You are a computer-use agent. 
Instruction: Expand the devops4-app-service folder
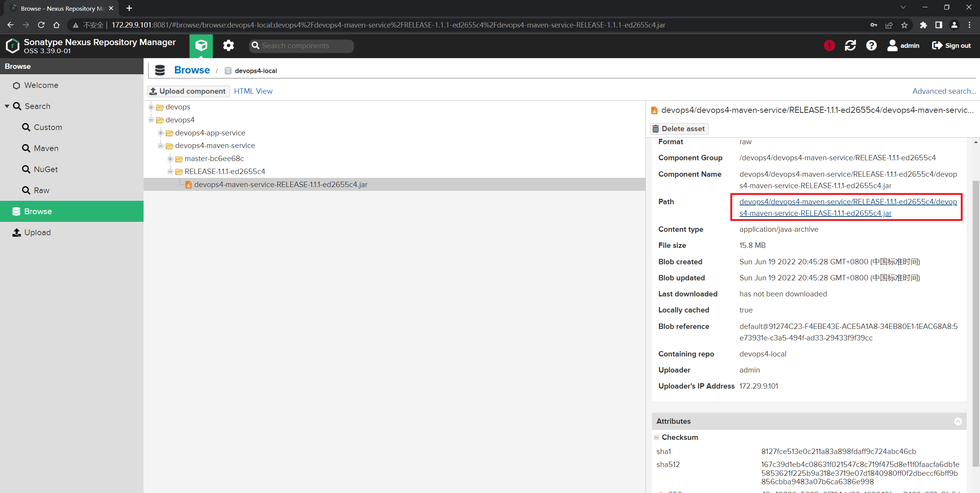(x=161, y=133)
